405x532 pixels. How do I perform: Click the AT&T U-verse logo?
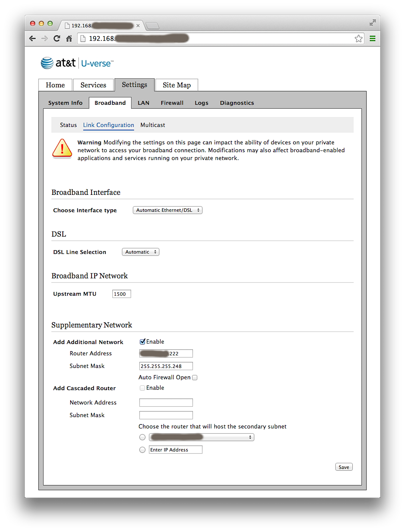pyautogui.click(x=77, y=63)
